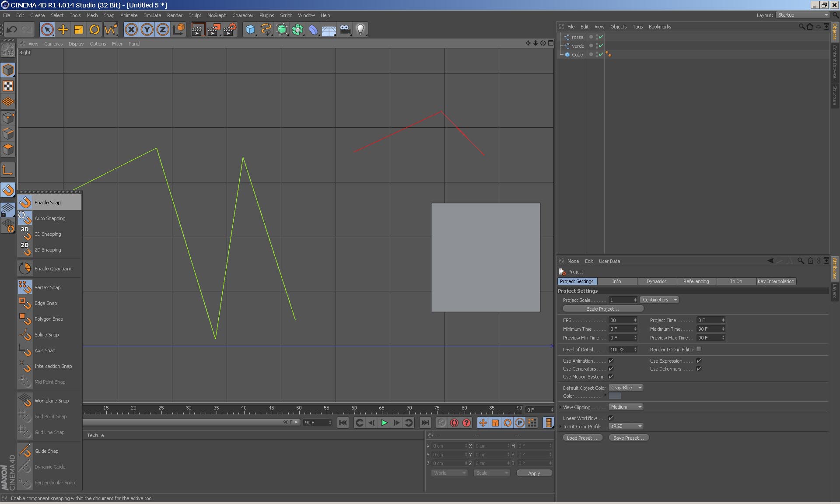Toggle the Use Animation checkbox
840x504 pixels.
[x=611, y=361]
